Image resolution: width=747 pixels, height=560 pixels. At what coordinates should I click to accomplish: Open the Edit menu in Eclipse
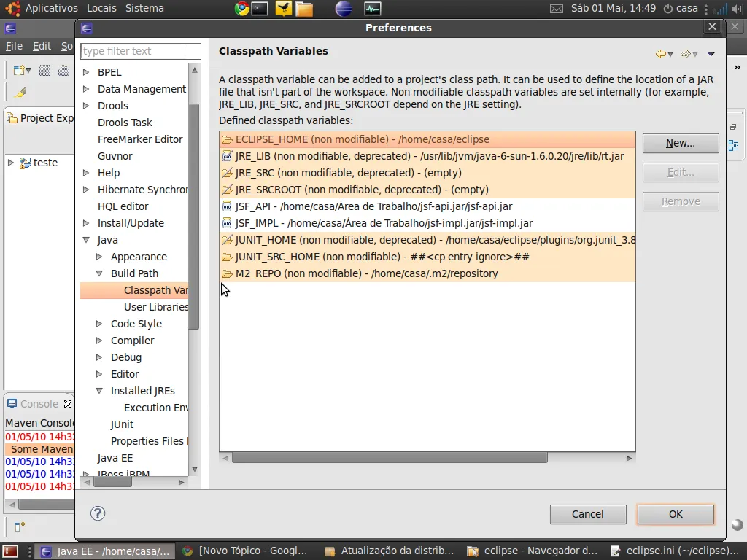point(42,46)
